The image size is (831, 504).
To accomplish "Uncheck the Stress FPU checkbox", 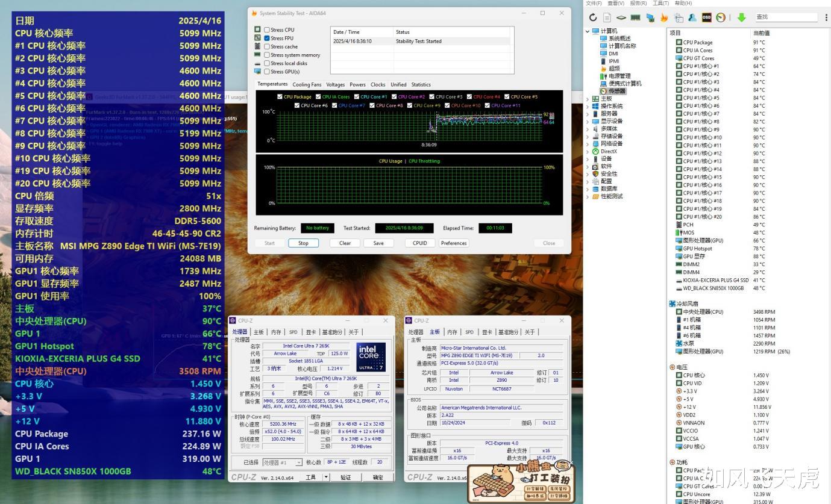I will click(267, 38).
